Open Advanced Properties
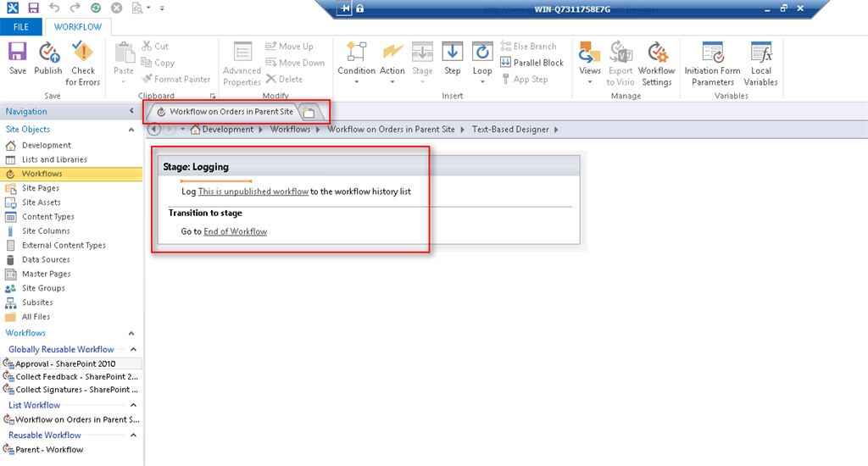This screenshot has width=868, height=466. point(242,64)
